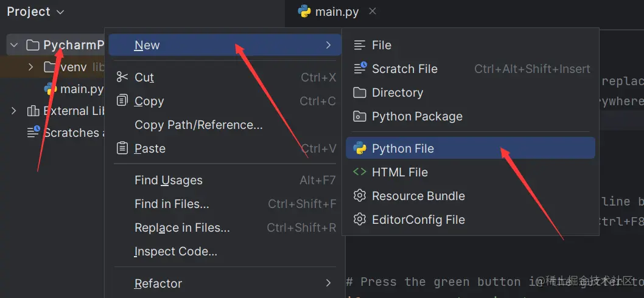Click the 'Press the green button' comment line
The height and width of the screenshot is (298, 644).
[495, 282]
